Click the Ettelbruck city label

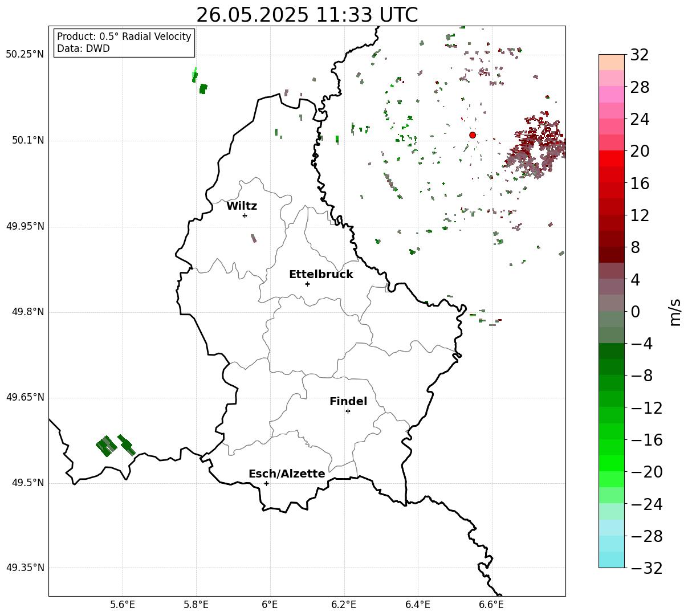click(x=321, y=274)
